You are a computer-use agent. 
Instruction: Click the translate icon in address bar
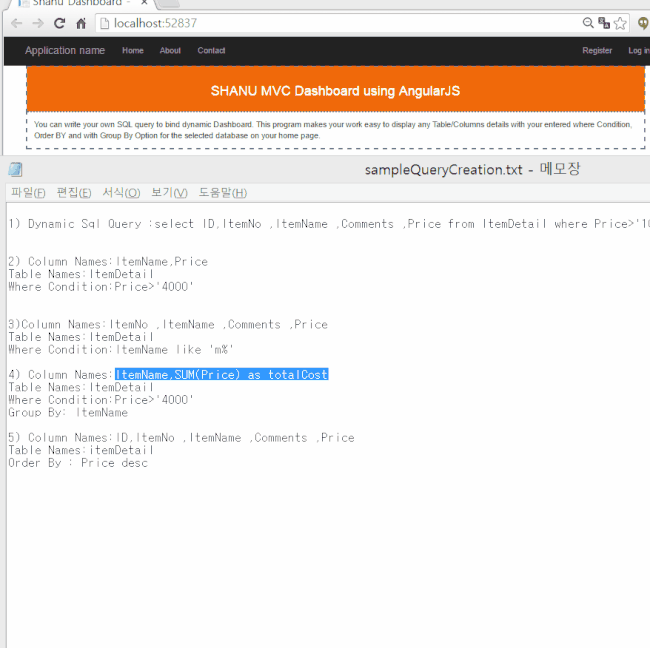(x=604, y=23)
